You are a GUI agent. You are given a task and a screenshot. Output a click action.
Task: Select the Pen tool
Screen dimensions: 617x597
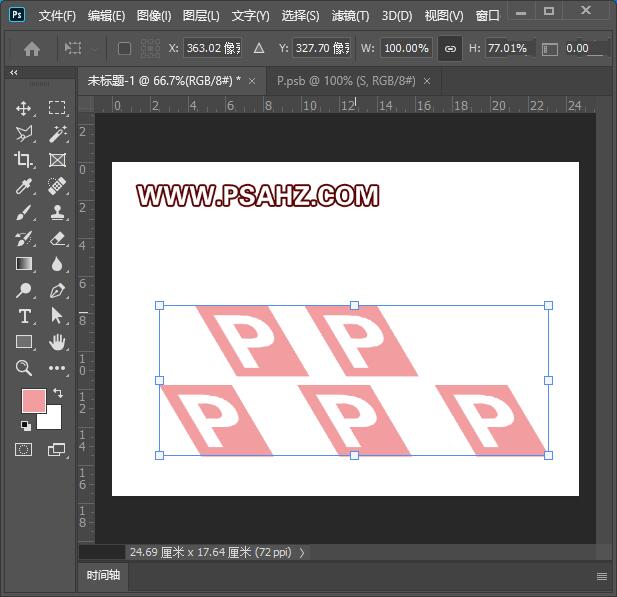coord(57,291)
